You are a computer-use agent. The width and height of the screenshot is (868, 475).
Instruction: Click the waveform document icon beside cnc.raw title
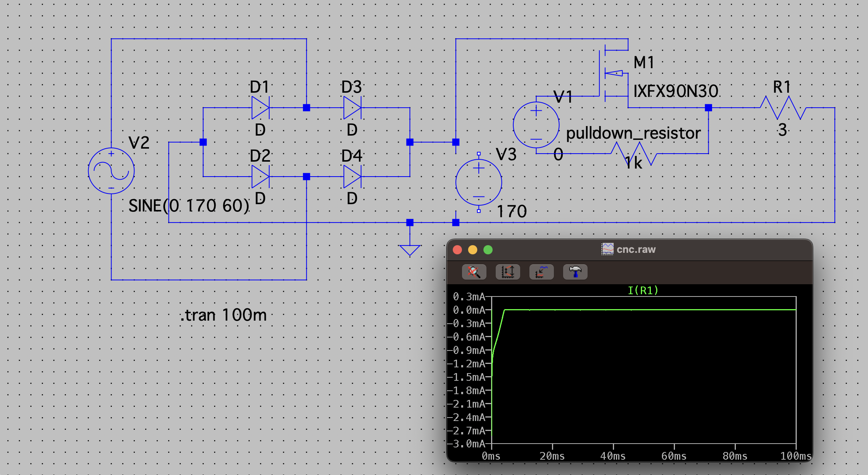[608, 249]
